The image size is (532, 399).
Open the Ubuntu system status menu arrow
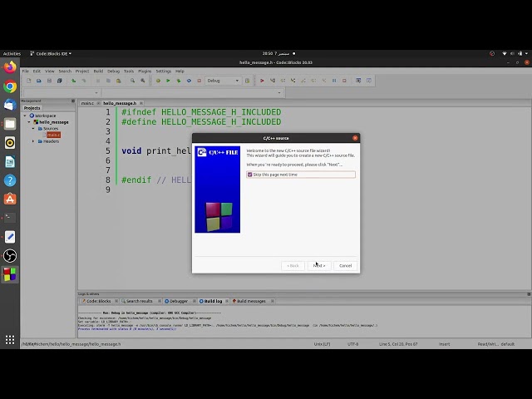526,53
